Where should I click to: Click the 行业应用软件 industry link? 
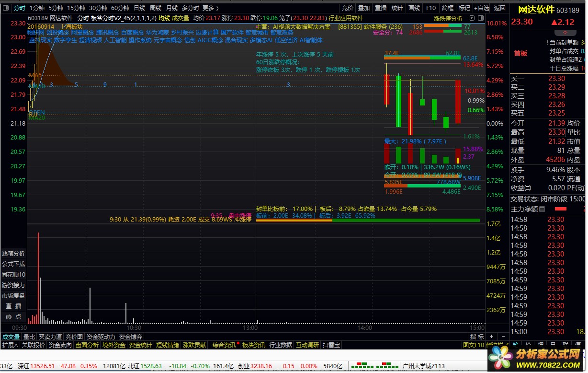(346, 18)
